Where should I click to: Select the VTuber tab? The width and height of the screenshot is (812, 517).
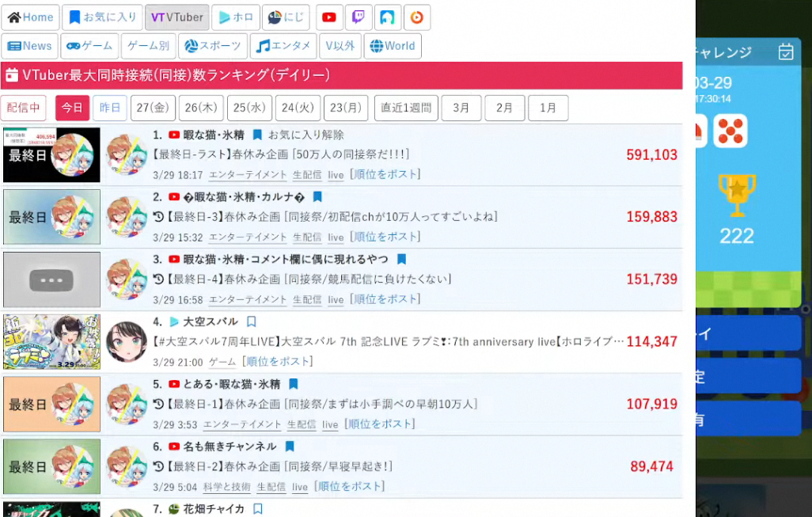click(177, 17)
